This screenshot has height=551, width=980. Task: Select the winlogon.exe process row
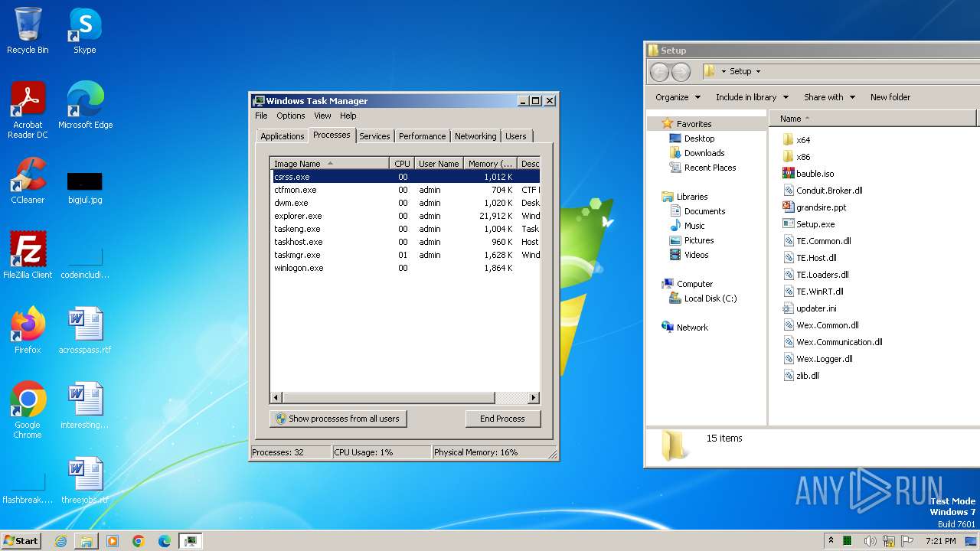click(x=405, y=268)
